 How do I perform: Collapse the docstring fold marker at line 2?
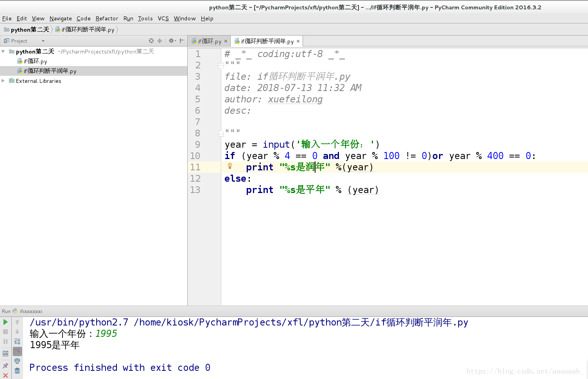(x=221, y=66)
